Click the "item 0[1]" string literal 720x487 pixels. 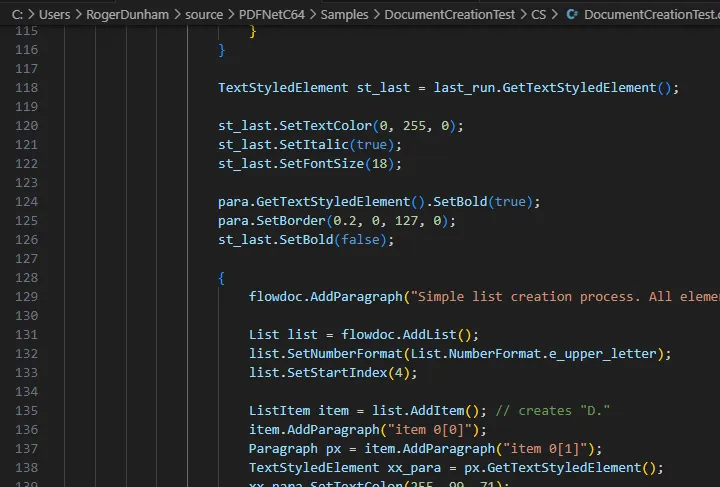[x=545, y=448]
